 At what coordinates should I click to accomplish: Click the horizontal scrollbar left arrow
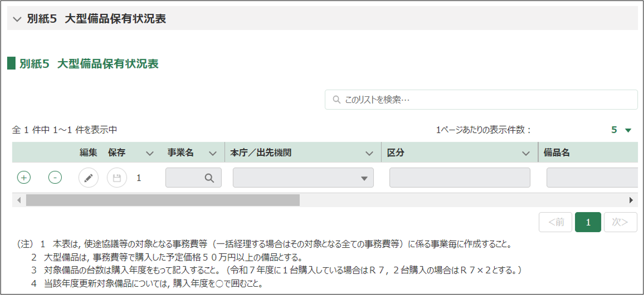[19, 200]
